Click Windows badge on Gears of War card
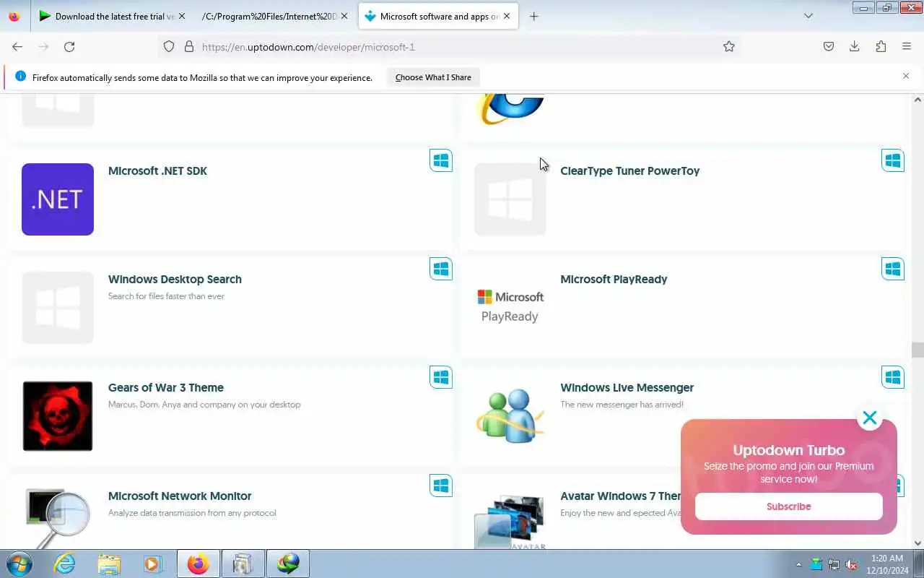Viewport: 924px width, 578px height. [441, 377]
